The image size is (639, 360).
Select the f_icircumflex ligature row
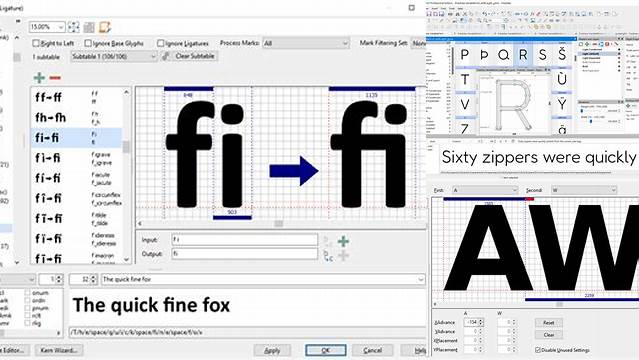[76, 199]
